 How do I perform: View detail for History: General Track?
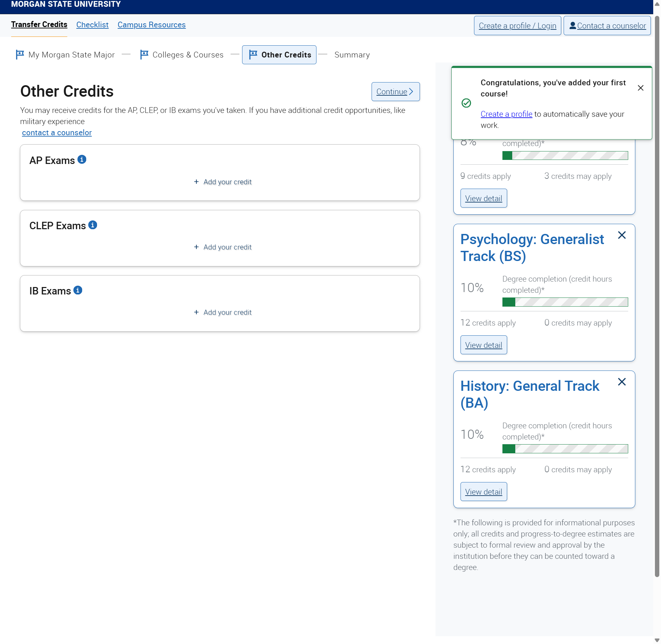[x=483, y=492]
